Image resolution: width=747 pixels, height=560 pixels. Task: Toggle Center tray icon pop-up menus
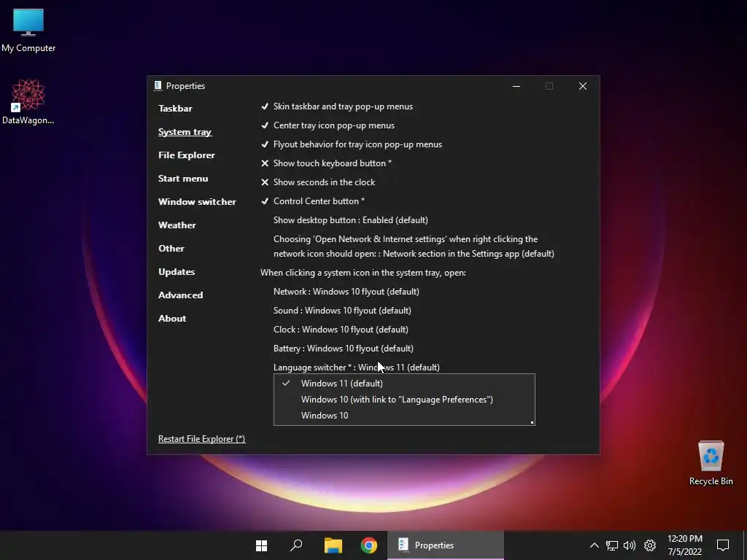328,125
